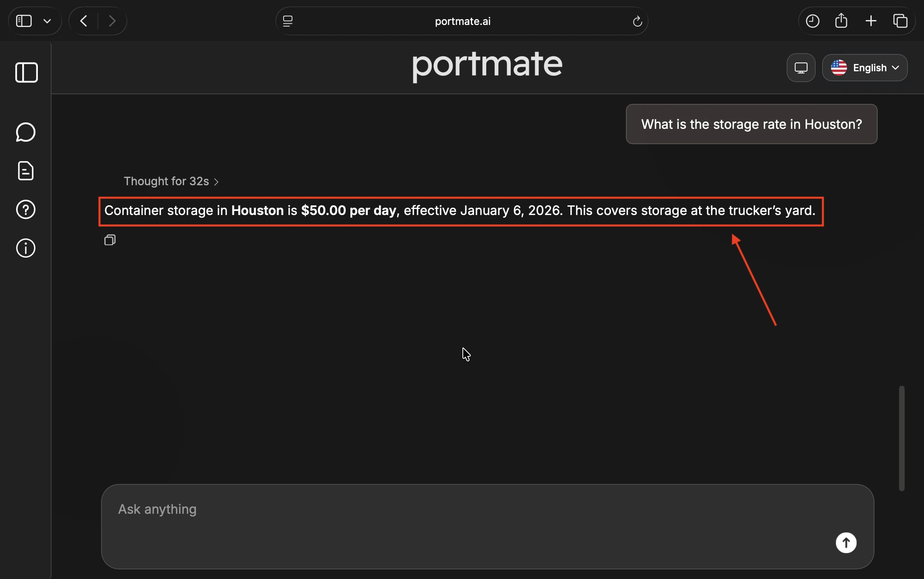Image resolution: width=924 pixels, height=579 pixels.
Task: Open the English language dropdown
Action: [x=865, y=68]
